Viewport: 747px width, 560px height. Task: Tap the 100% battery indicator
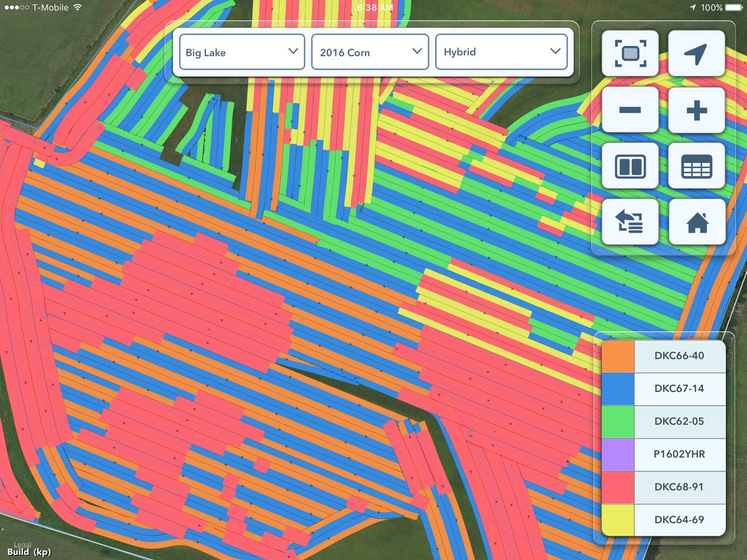click(721, 7)
